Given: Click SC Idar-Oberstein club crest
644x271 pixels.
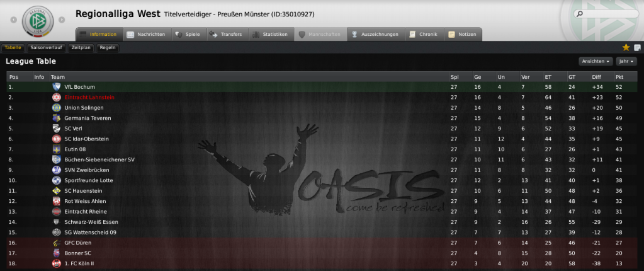Looking at the screenshot, I should point(56,139).
